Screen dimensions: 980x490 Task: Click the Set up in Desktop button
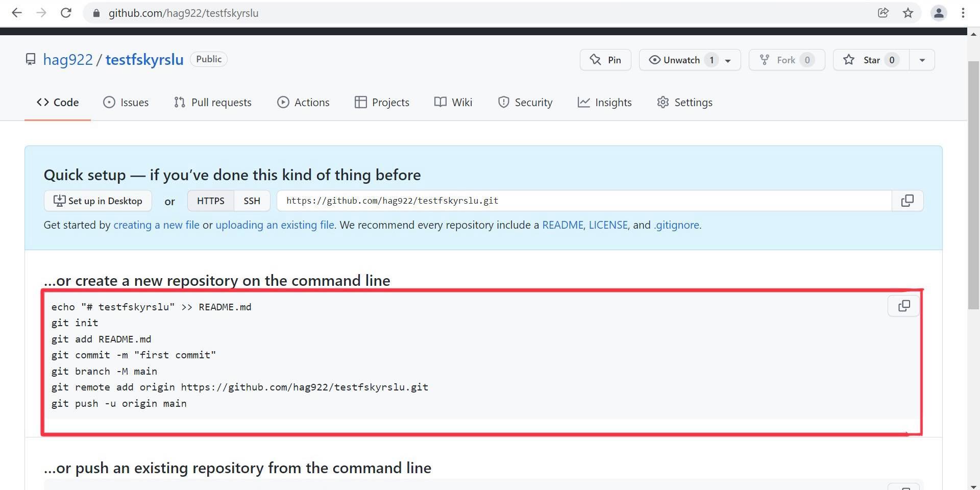[x=98, y=201]
